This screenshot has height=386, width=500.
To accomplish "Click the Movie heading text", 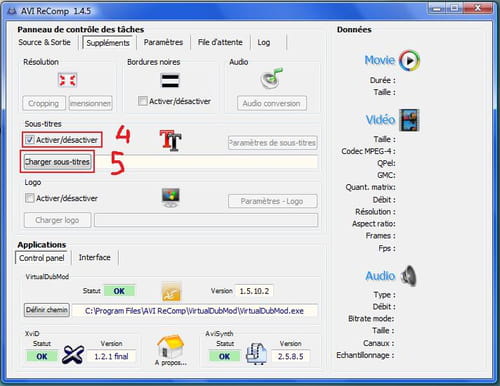I will tap(380, 60).
